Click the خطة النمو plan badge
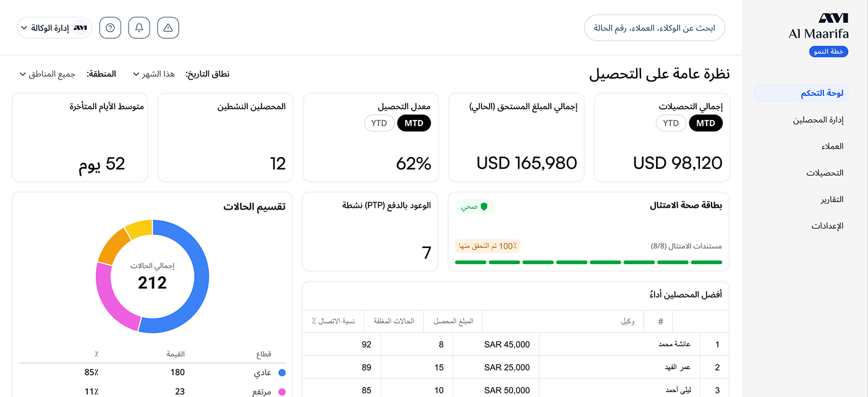The width and height of the screenshot is (868, 397). [x=828, y=51]
